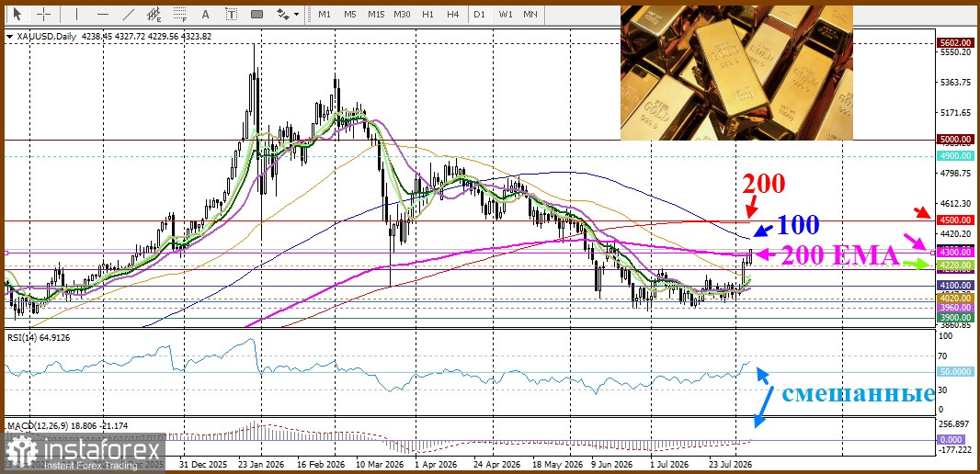Screen dimensions: 980x474
Task: Click the RSI 50.0000 level label
Action: tap(955, 372)
